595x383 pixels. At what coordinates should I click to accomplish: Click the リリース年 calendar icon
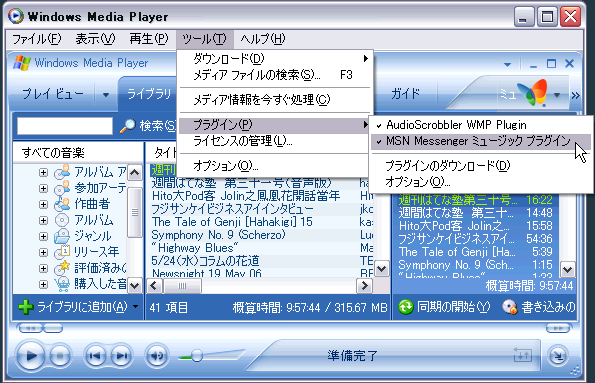(x=62, y=252)
